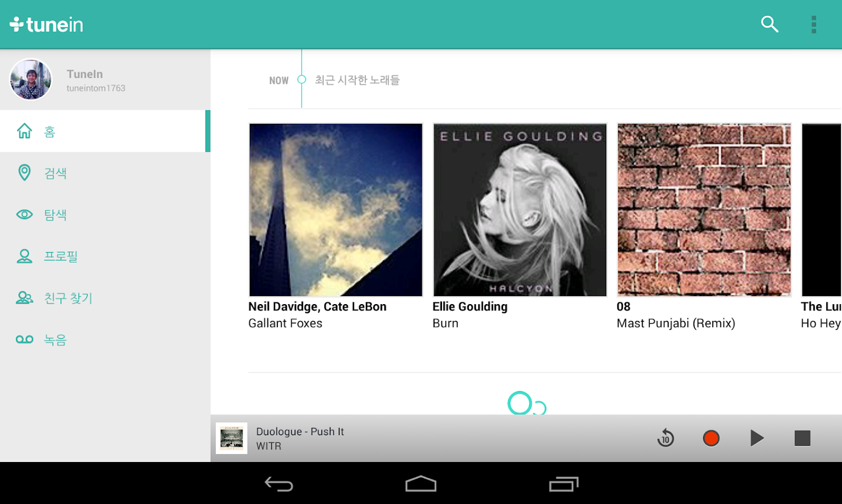Open the Ellie Goulding Burn album art
This screenshot has height=504, width=842.
[x=519, y=209]
